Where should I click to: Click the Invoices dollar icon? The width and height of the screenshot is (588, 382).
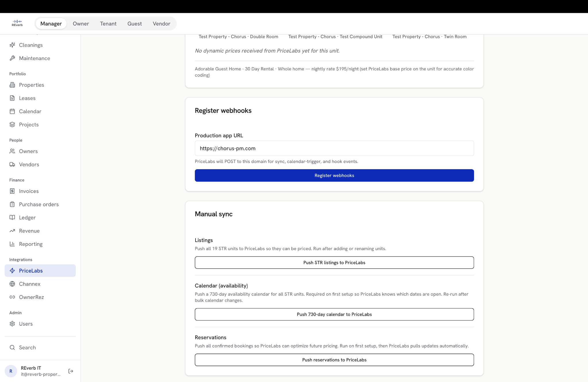tap(12, 191)
